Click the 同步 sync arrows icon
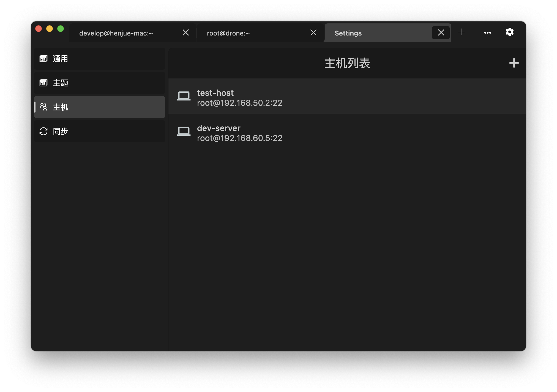Image resolution: width=557 pixels, height=392 pixels. (x=43, y=131)
